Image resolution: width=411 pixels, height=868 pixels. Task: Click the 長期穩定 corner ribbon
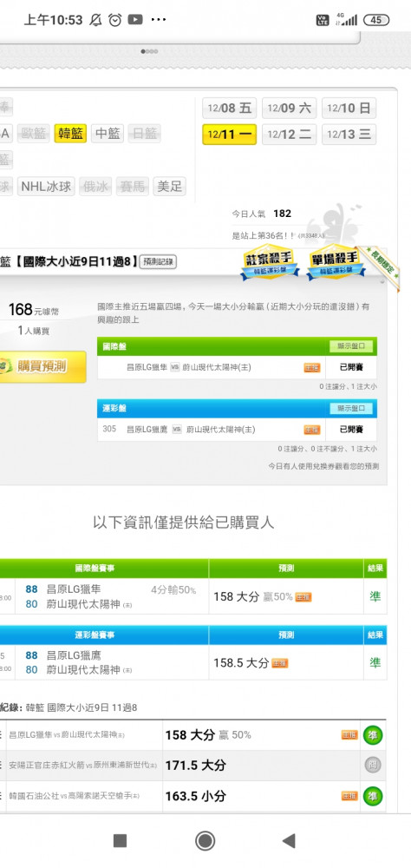(x=381, y=268)
